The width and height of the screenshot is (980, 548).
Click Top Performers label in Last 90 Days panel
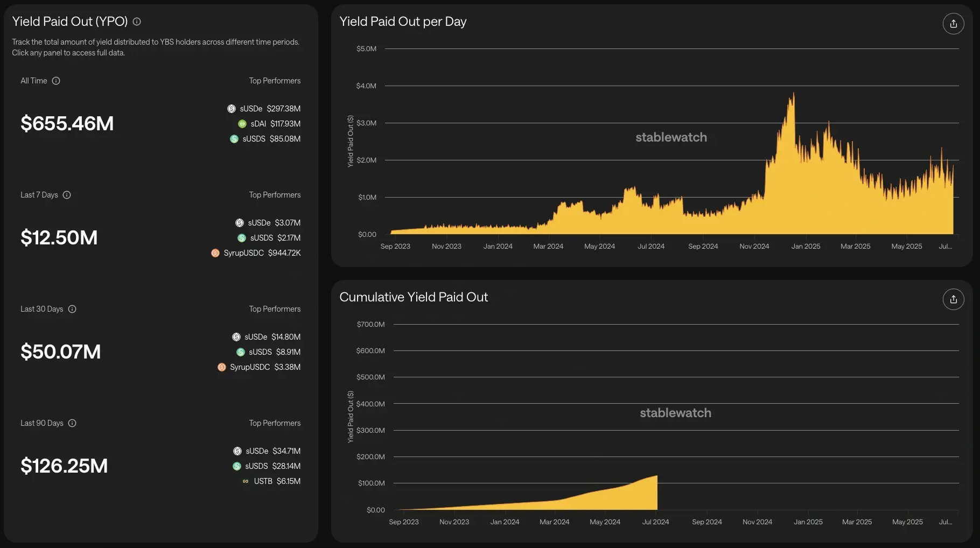coord(275,423)
